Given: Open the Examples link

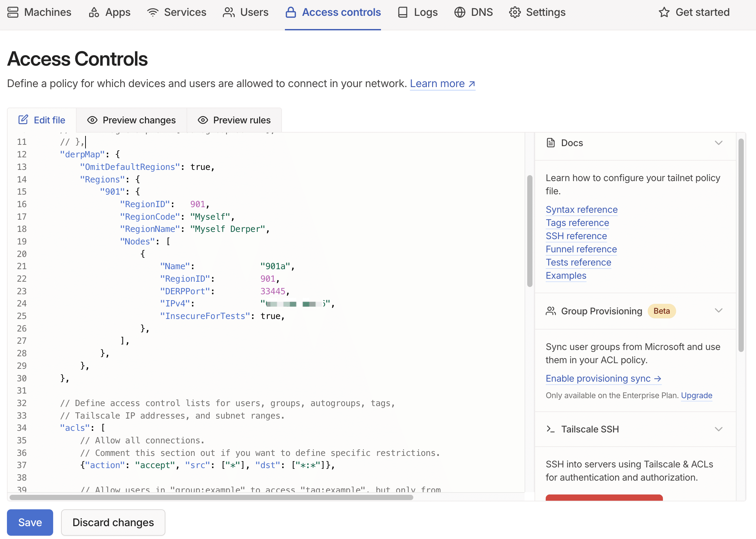Looking at the screenshot, I should tap(566, 275).
